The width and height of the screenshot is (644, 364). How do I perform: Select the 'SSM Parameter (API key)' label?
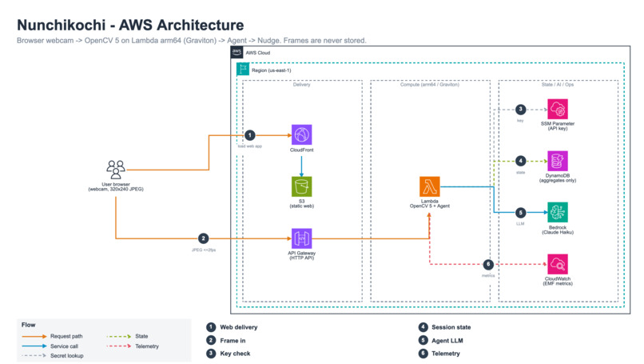click(558, 126)
